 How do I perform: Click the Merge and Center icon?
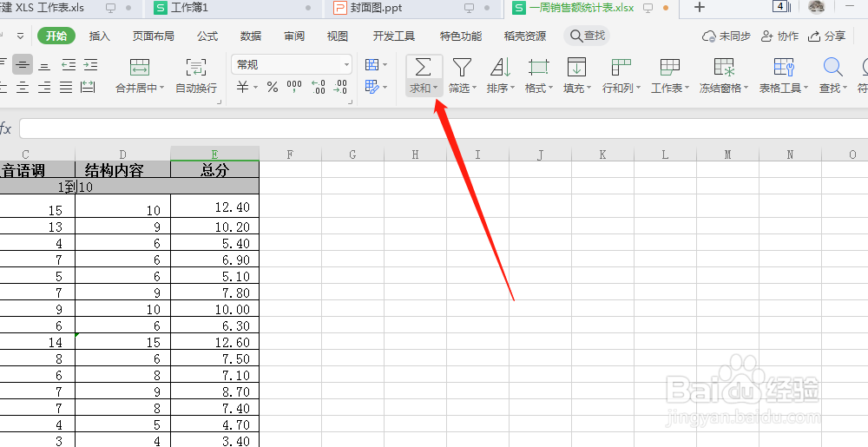[140, 68]
